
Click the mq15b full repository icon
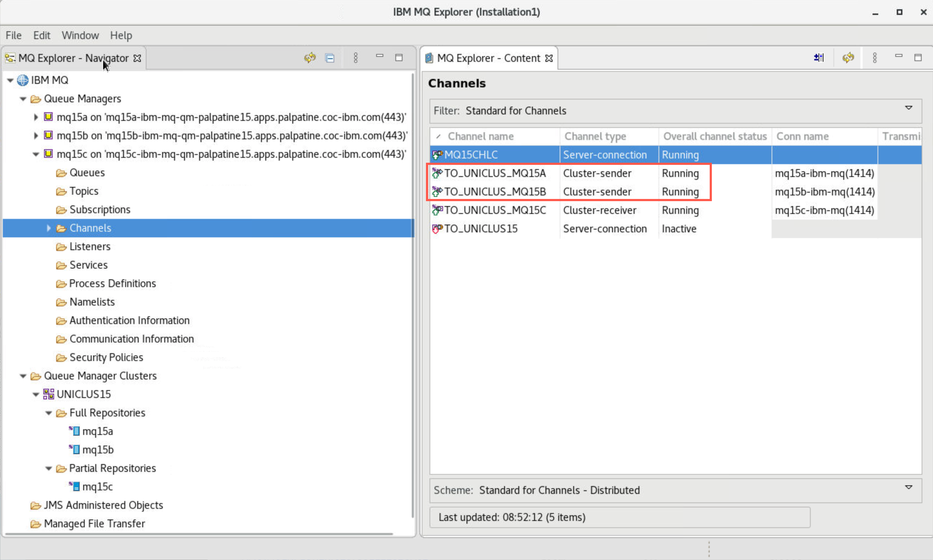coord(74,449)
